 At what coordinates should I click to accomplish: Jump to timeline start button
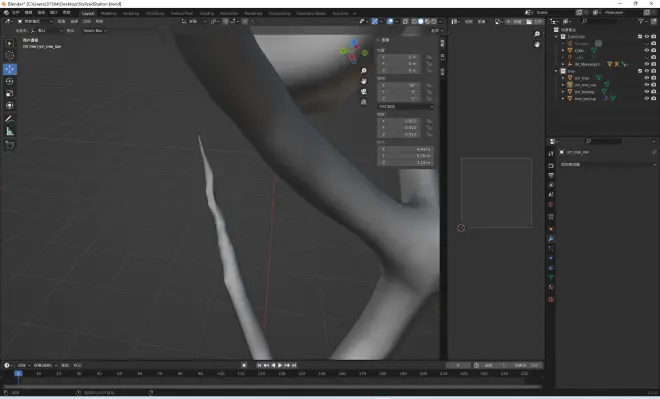(259, 365)
